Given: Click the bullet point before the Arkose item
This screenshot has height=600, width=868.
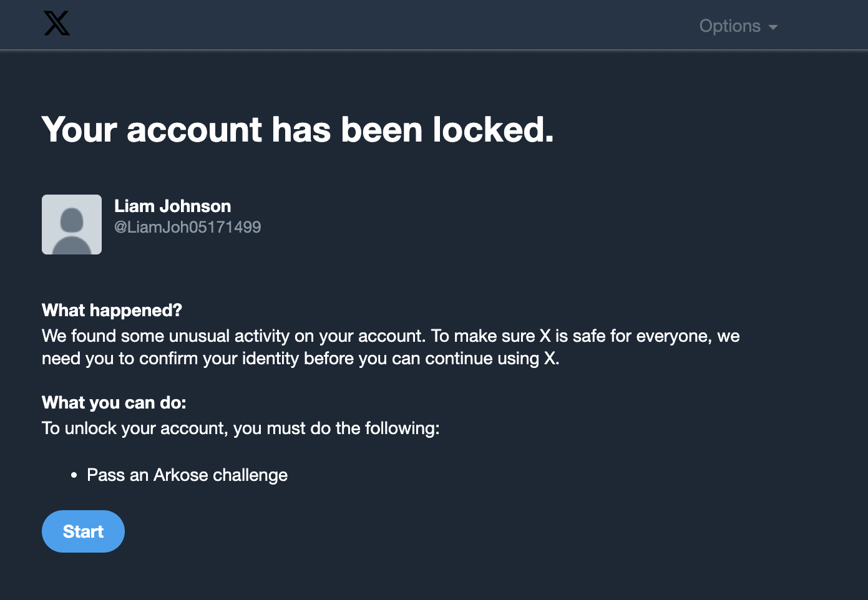Looking at the screenshot, I should click(x=74, y=476).
